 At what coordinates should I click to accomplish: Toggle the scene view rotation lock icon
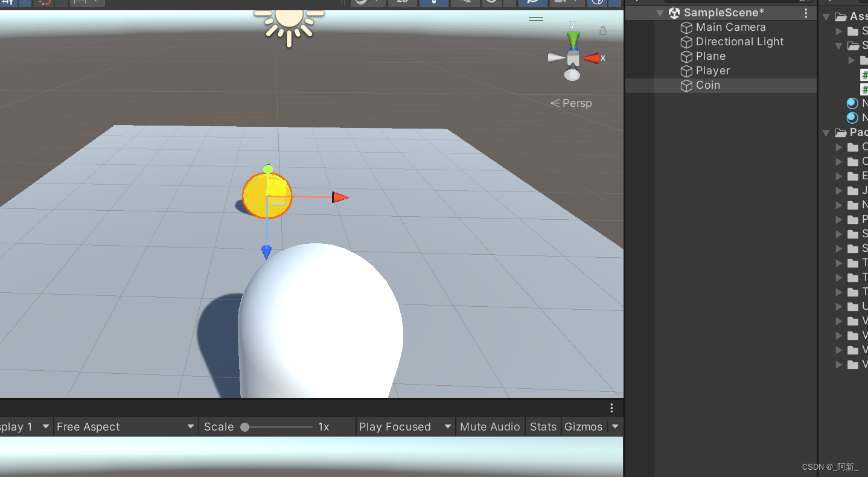pyautogui.click(x=602, y=30)
